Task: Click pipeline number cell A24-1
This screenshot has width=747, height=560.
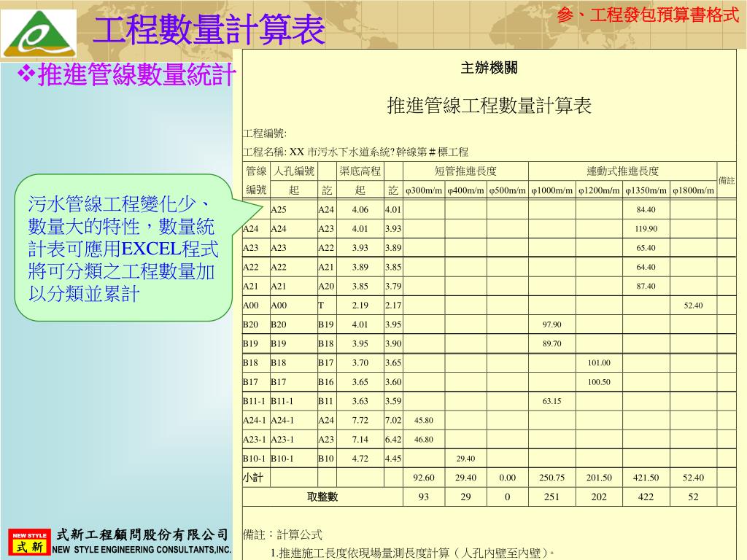Action: [x=254, y=420]
